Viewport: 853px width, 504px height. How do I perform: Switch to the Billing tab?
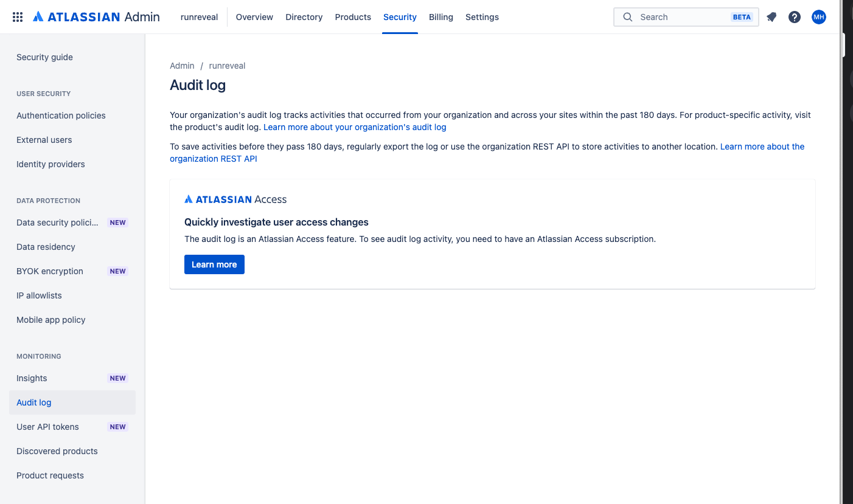[440, 17]
